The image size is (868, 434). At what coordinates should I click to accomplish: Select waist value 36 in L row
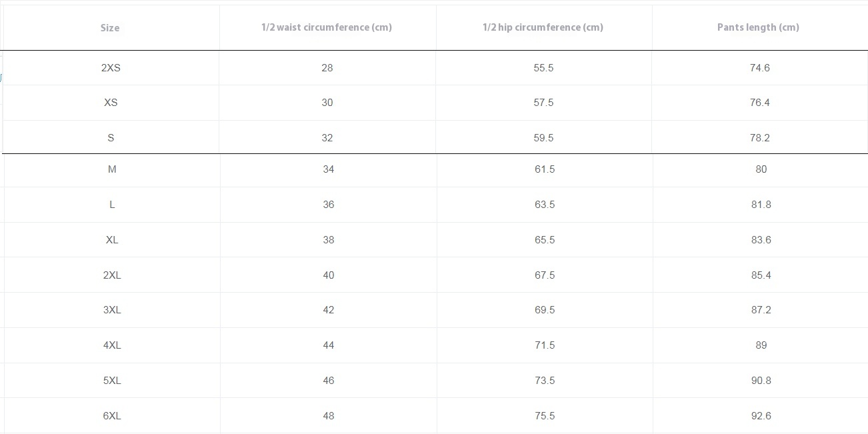(x=329, y=205)
